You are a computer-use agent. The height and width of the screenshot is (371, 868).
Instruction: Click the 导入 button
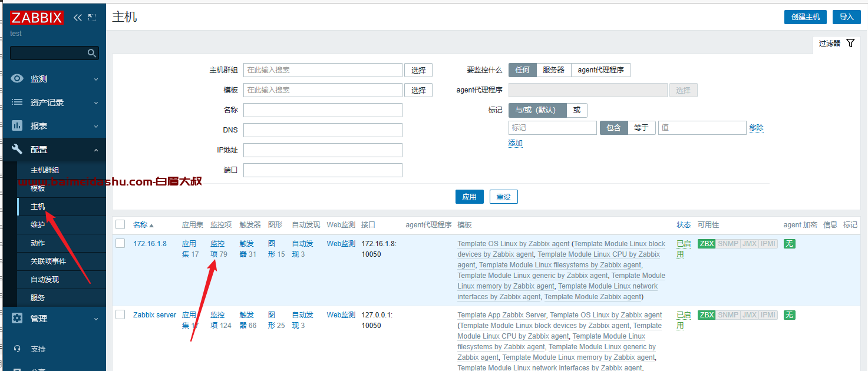pos(847,17)
